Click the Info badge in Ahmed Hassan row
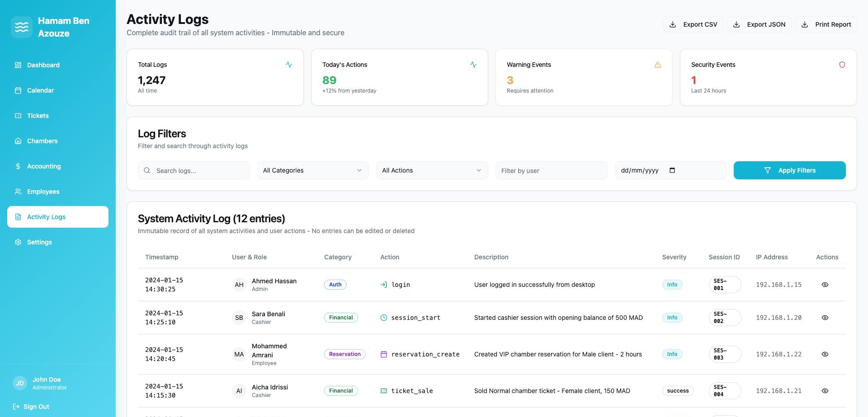 click(x=672, y=285)
